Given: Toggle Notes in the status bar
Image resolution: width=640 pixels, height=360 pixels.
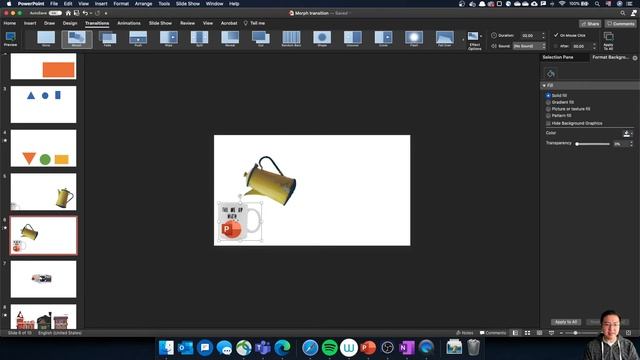Looking at the screenshot, I should coord(464,333).
